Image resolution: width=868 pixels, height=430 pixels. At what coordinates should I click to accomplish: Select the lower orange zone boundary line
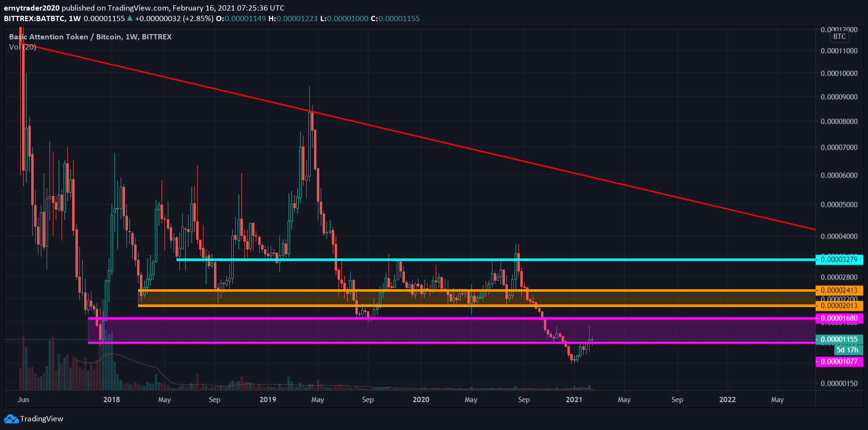tap(477, 306)
